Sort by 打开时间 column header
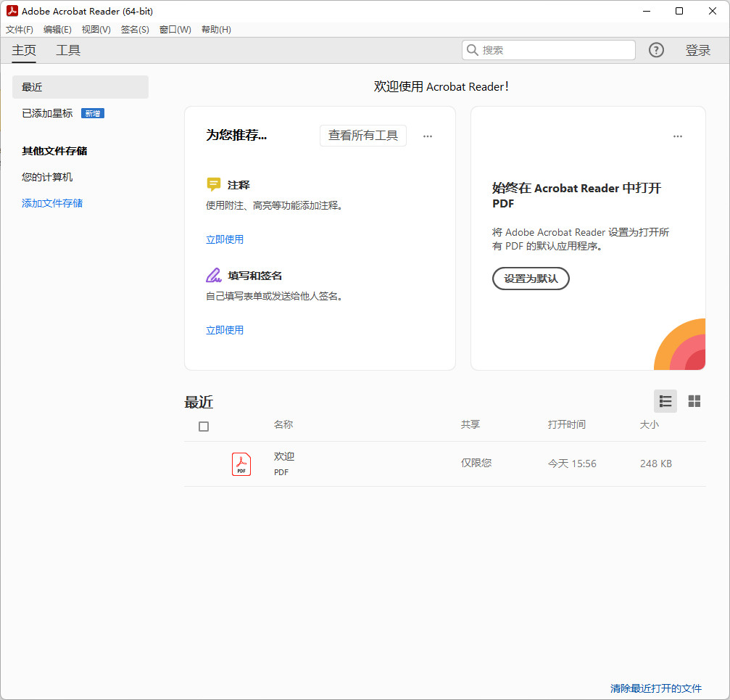Viewport: 730px width, 700px height. (567, 424)
